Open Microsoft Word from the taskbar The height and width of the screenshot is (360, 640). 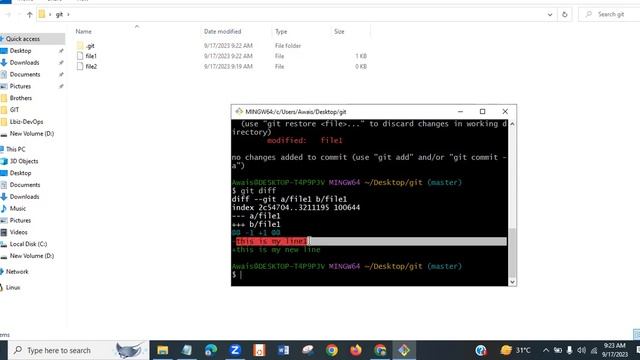coord(283,350)
